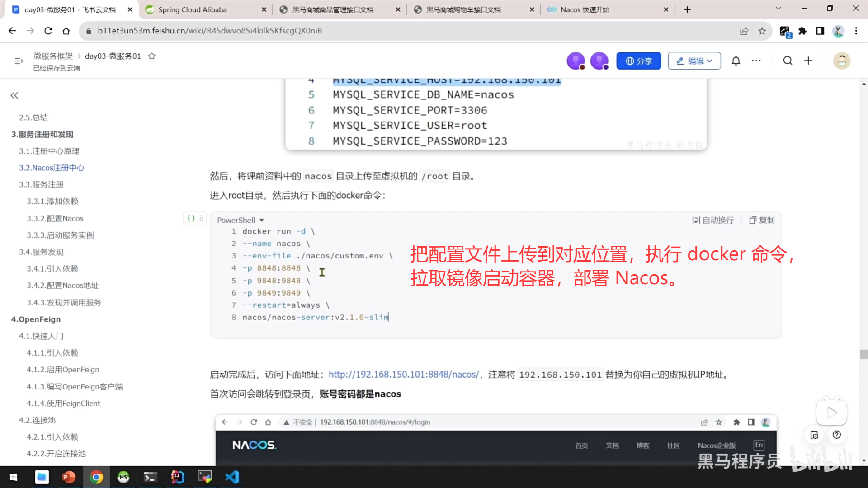Open the browser tab list chevron
Screen dimensions: 868x488
point(778,9)
